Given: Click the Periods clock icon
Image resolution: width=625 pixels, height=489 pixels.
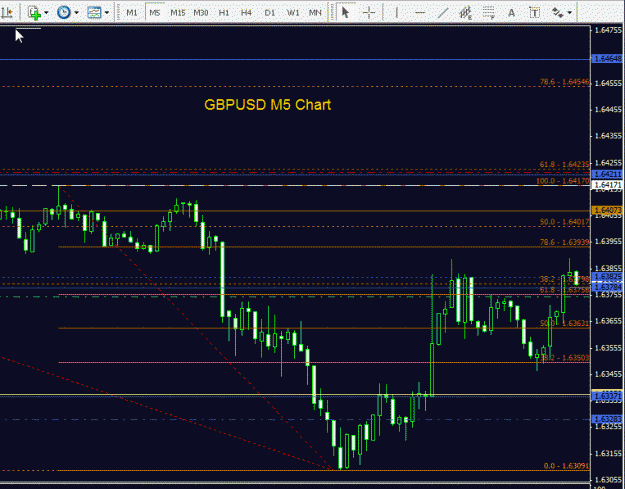Looking at the screenshot, I should point(64,13).
